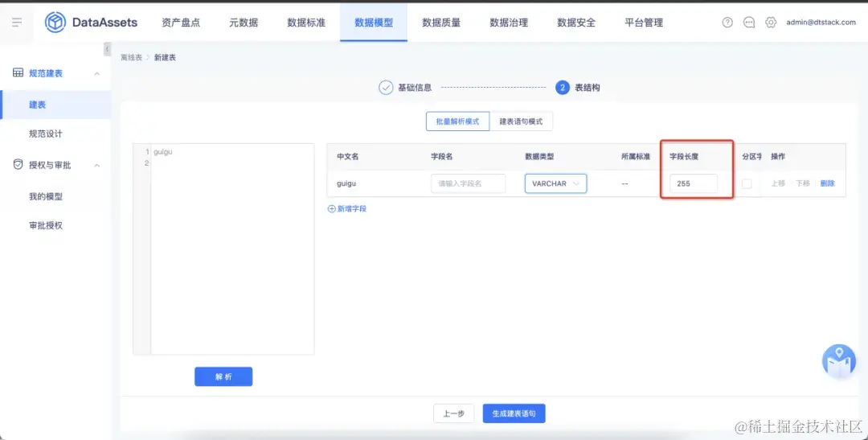Click the 基础信息 step label

tap(416, 88)
